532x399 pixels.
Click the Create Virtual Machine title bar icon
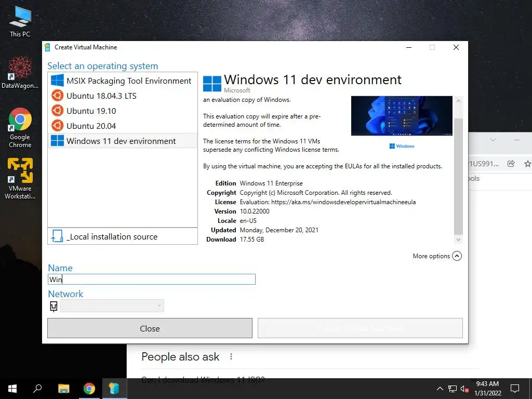click(47, 47)
